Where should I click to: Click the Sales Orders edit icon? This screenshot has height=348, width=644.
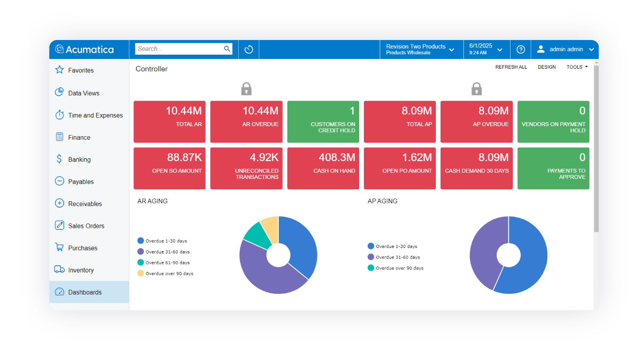click(59, 225)
